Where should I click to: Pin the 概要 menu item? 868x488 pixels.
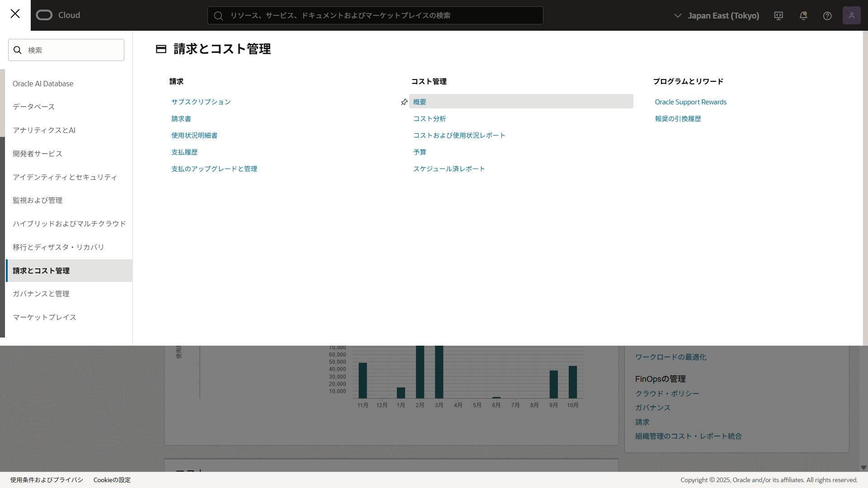click(404, 102)
